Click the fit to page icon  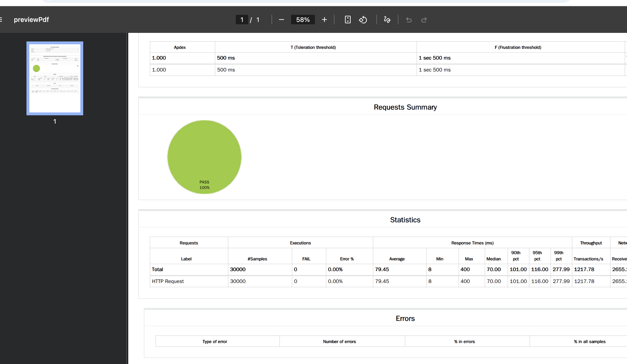coord(348,20)
